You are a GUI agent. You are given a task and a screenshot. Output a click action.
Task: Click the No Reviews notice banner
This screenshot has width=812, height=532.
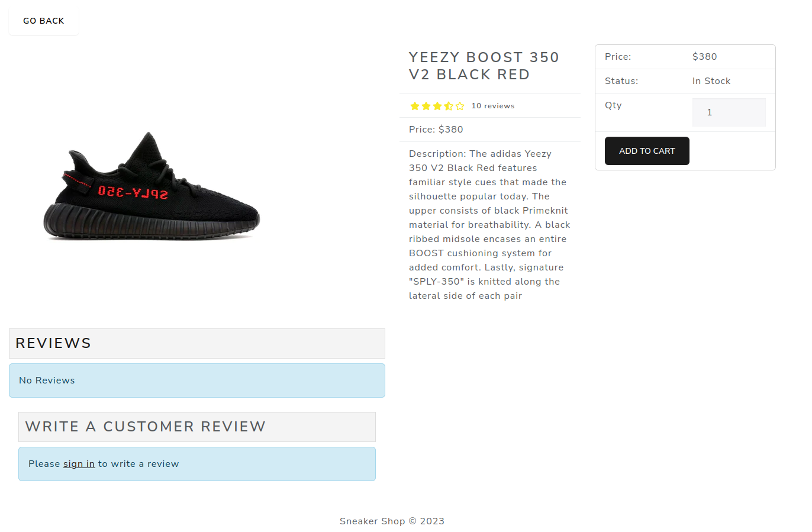pos(196,380)
